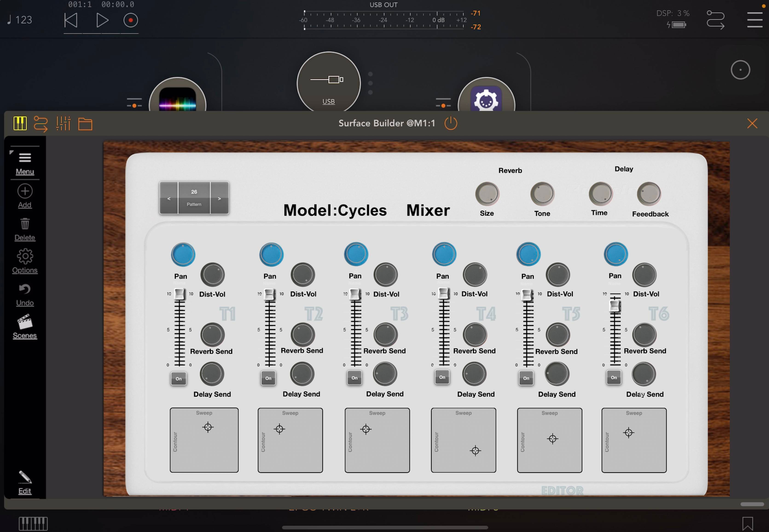
Task: Open the sidebar Menu
Action: click(25, 157)
